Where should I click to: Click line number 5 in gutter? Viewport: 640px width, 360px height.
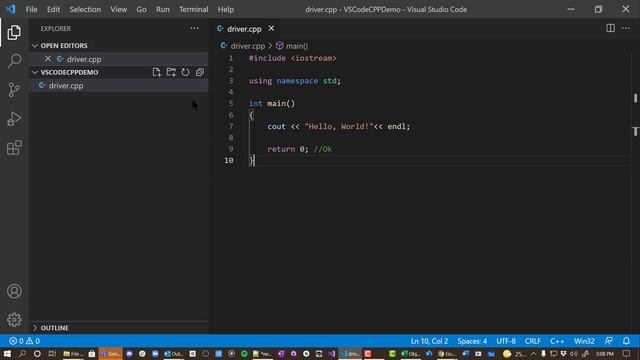[231, 103]
